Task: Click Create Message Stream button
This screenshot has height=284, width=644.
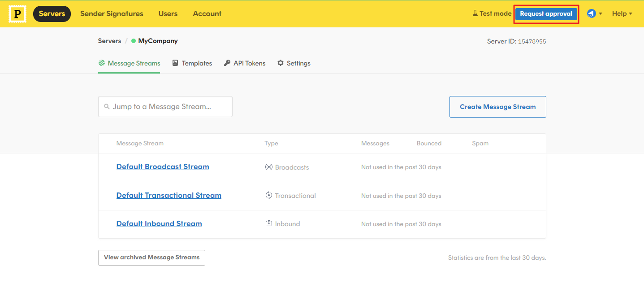Action: point(497,107)
